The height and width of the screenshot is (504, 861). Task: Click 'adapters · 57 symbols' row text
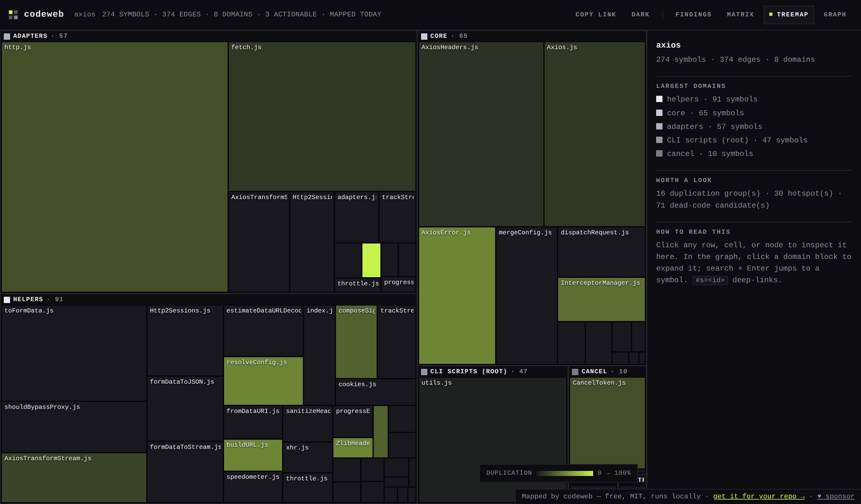click(x=714, y=126)
